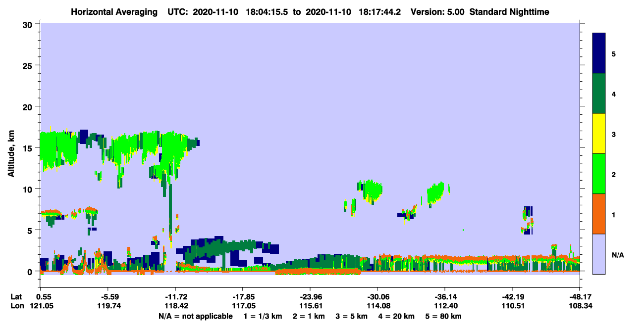Click latitude value '-17.85'
The height and width of the screenshot is (330, 644).
242,297
